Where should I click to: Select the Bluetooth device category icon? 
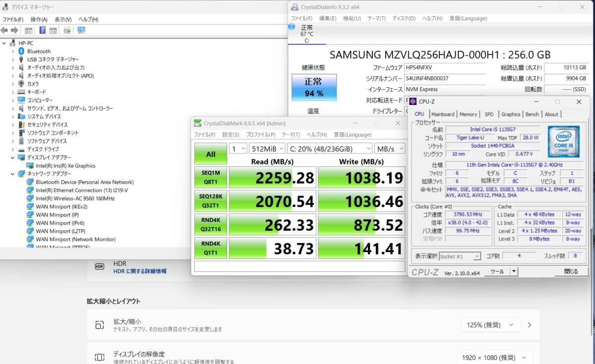tap(21, 51)
